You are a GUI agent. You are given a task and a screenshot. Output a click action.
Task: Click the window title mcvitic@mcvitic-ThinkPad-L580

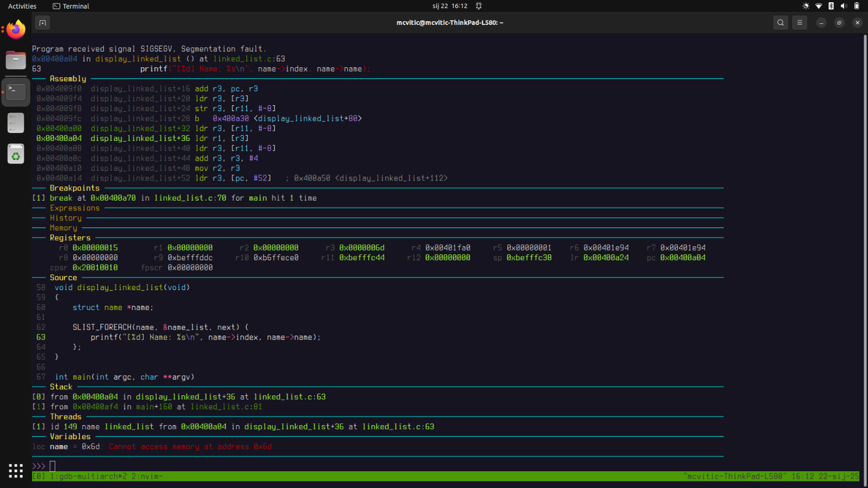tap(450, 23)
